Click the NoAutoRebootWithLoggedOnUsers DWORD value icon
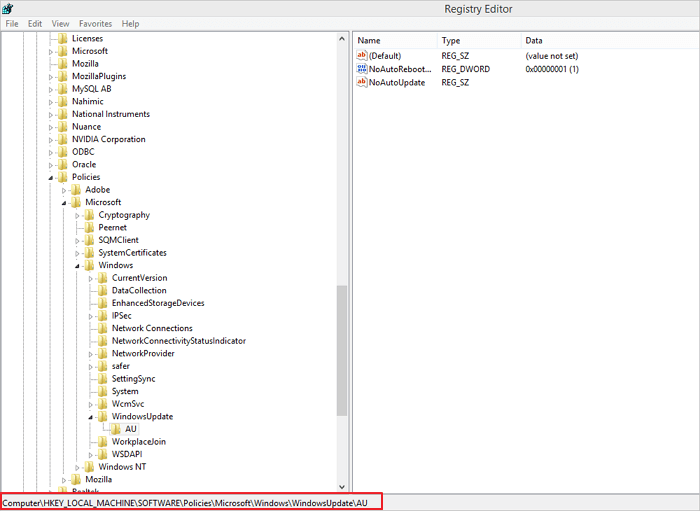 click(362, 69)
